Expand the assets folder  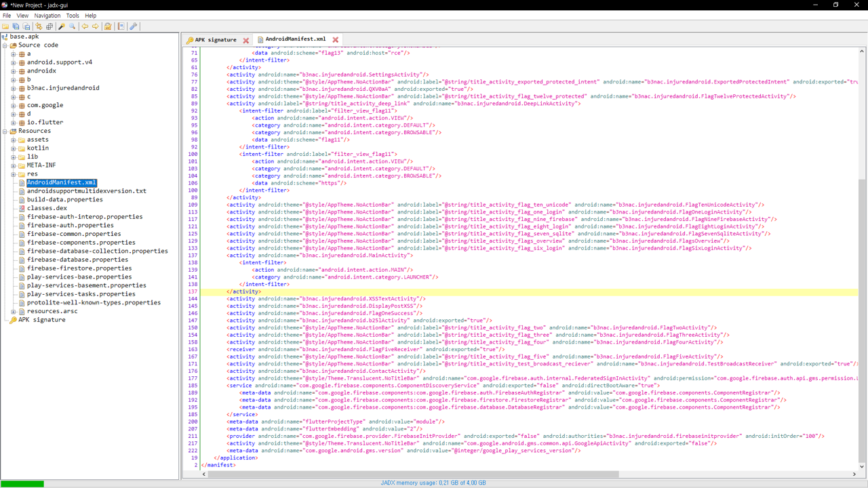14,140
